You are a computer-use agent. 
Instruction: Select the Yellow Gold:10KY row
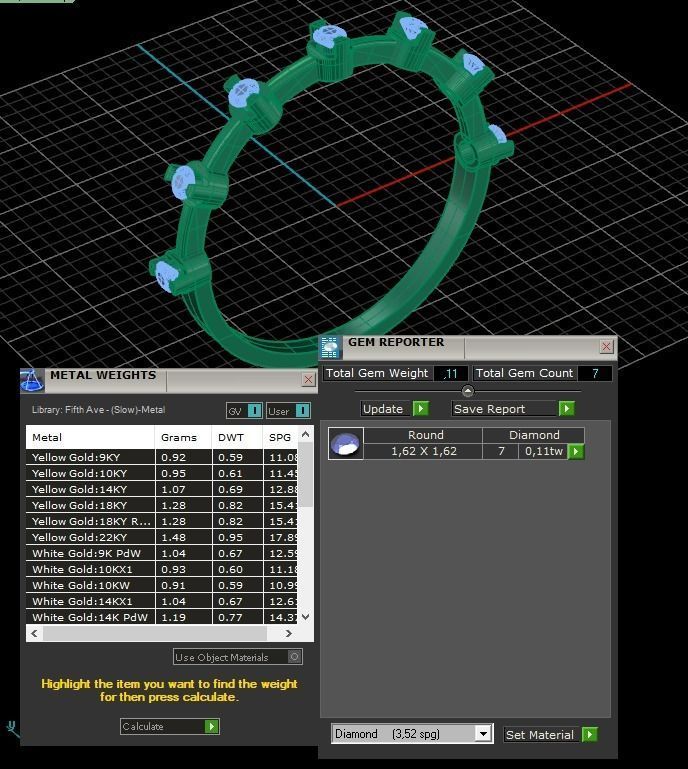(x=161, y=473)
